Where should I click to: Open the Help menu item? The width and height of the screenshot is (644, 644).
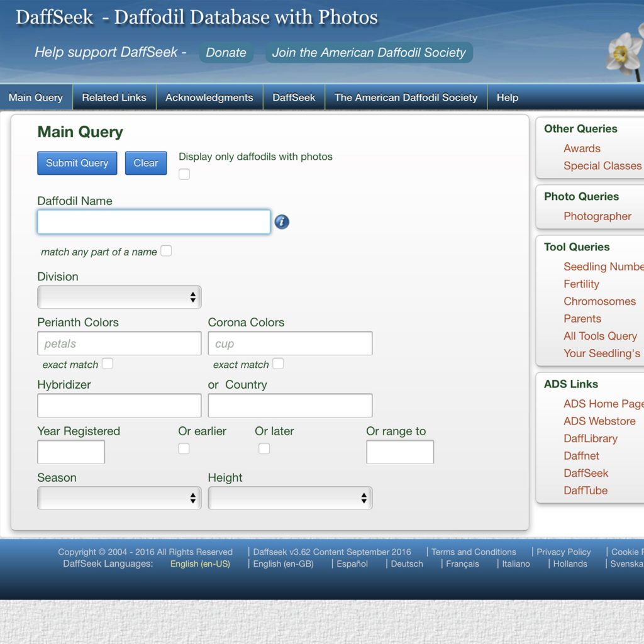pos(508,97)
